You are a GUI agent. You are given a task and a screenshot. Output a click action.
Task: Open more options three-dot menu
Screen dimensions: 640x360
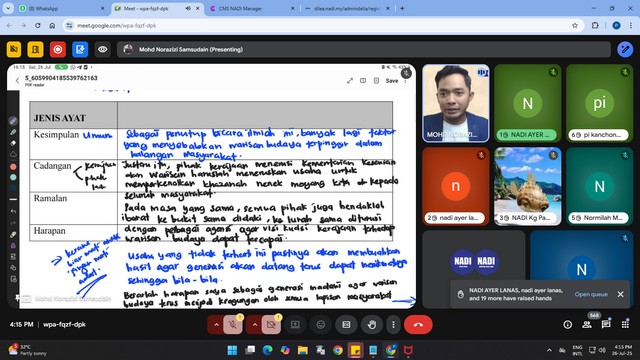[393, 325]
